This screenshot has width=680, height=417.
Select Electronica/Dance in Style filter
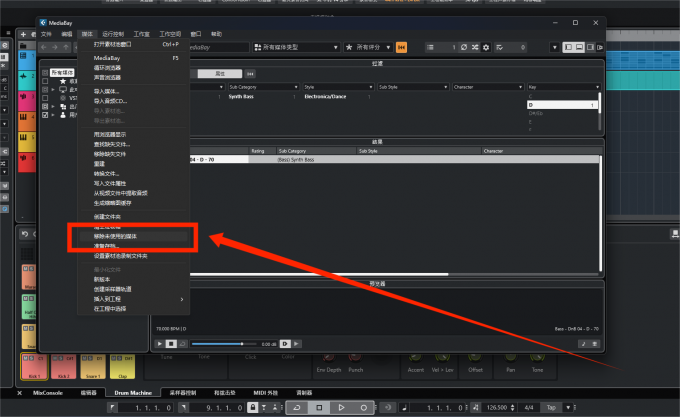(x=325, y=97)
